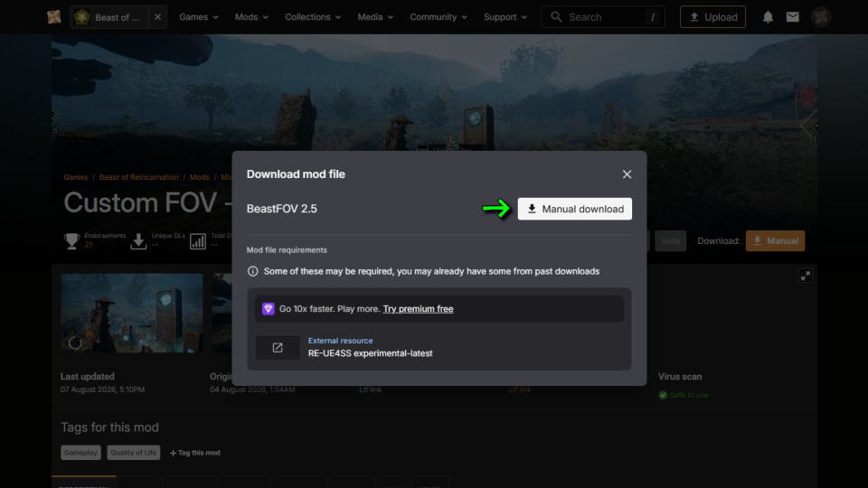Click the Nexus Mods logo icon
The height and width of the screenshot is (488, 868).
[x=53, y=17]
